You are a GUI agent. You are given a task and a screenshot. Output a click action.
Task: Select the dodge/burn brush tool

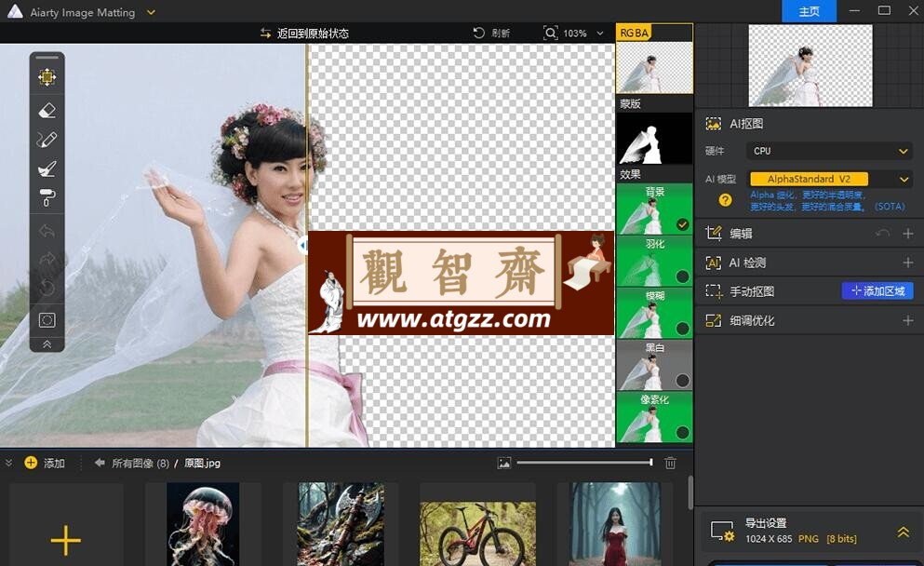47,168
